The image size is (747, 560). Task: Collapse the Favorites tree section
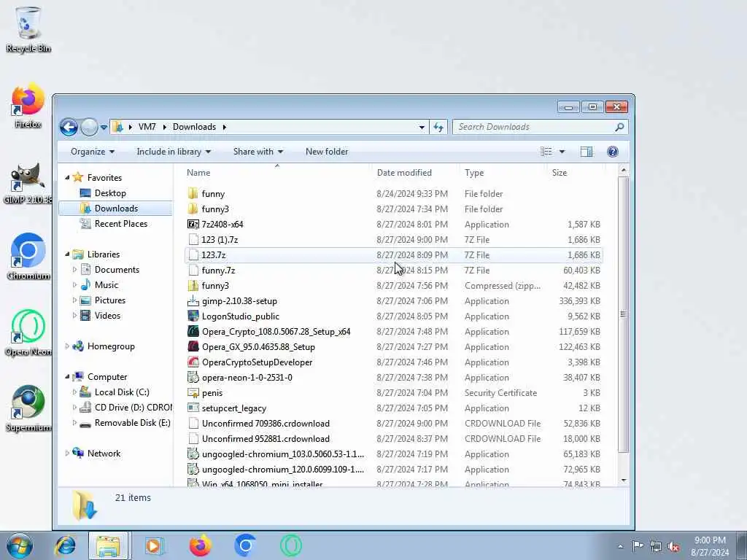pos(67,178)
